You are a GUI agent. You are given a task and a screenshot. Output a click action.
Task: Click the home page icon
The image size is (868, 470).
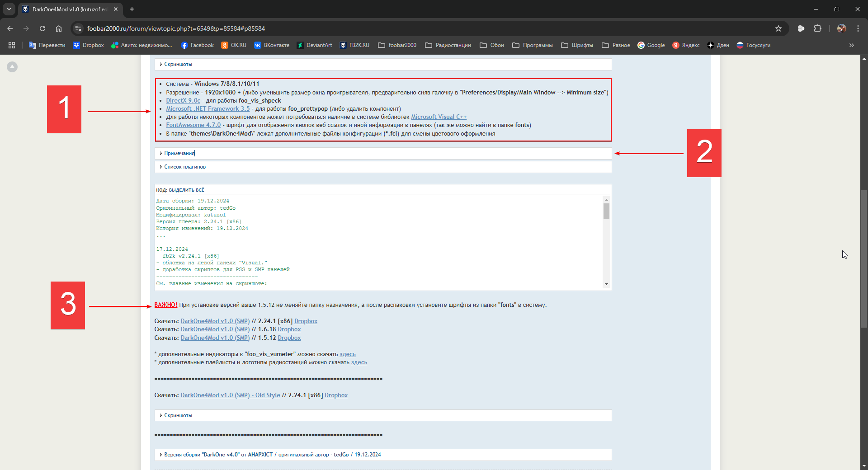(x=59, y=28)
